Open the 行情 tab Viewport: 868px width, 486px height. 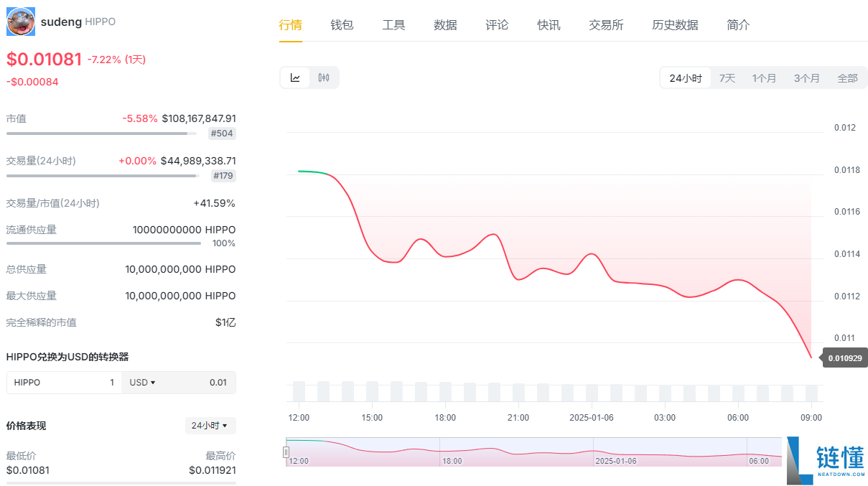tap(291, 25)
